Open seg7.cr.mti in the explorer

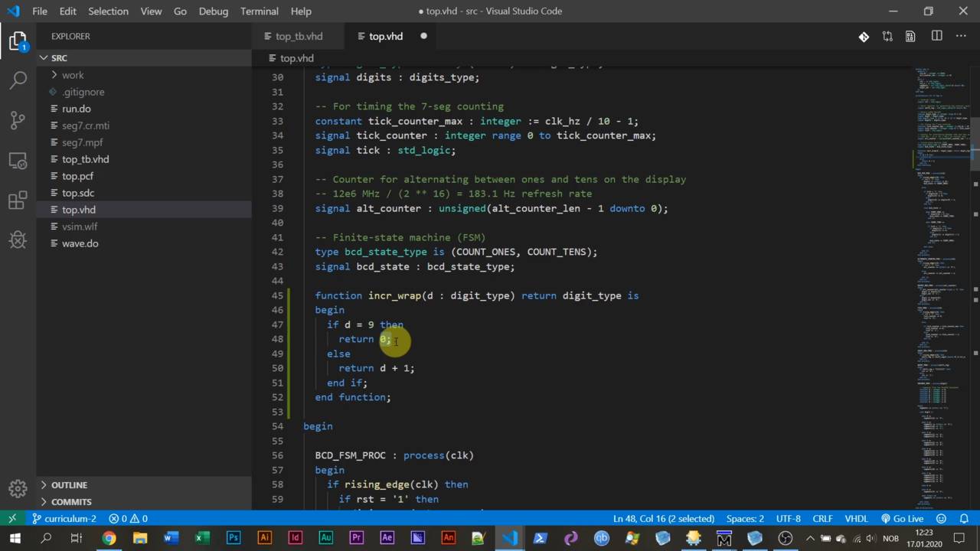tap(144, 126)
